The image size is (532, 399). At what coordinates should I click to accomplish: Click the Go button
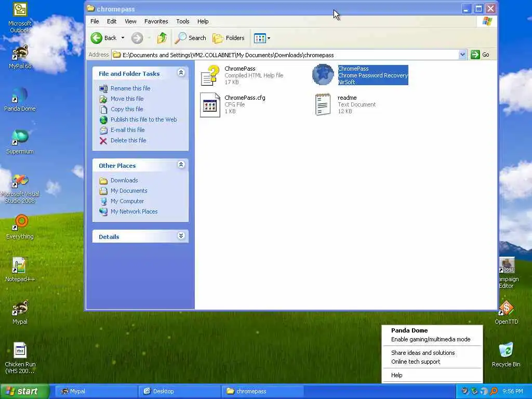[x=480, y=55]
